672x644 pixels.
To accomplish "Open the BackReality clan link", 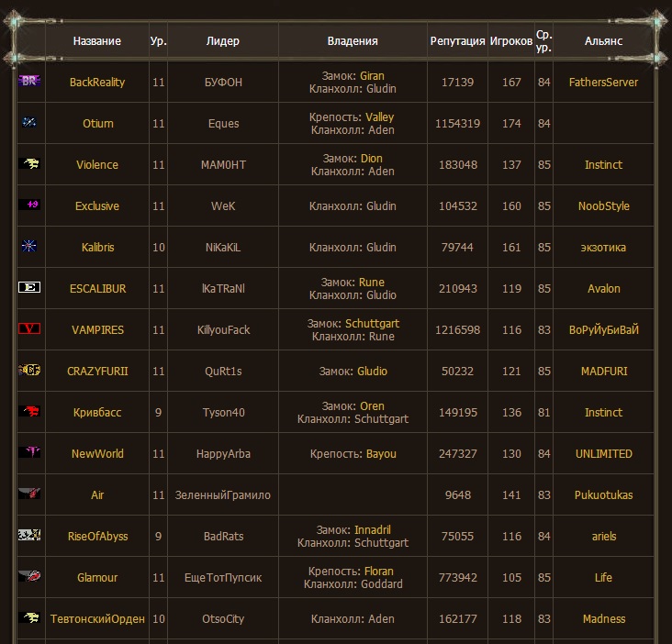I will pos(97,83).
